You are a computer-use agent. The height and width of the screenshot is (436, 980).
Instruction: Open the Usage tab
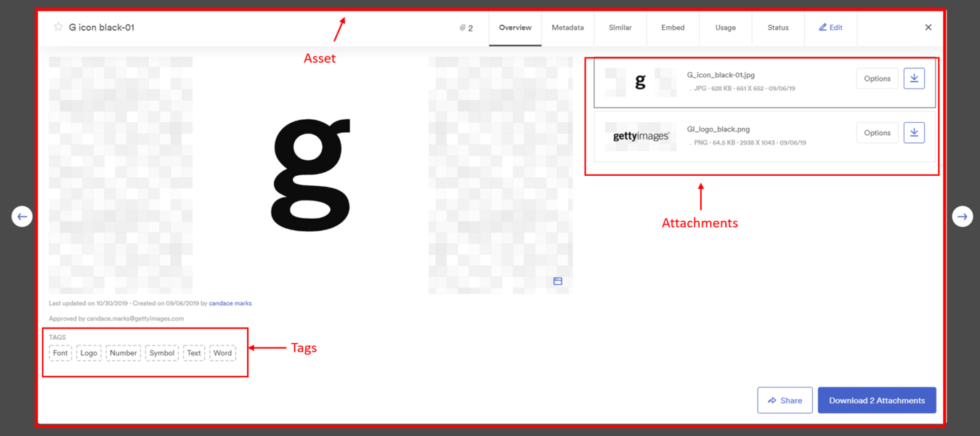pos(725,28)
